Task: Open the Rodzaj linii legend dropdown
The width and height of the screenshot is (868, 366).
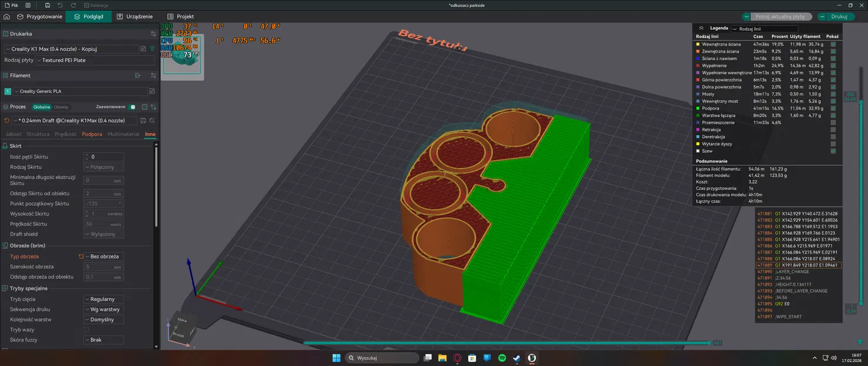Action: [764, 29]
